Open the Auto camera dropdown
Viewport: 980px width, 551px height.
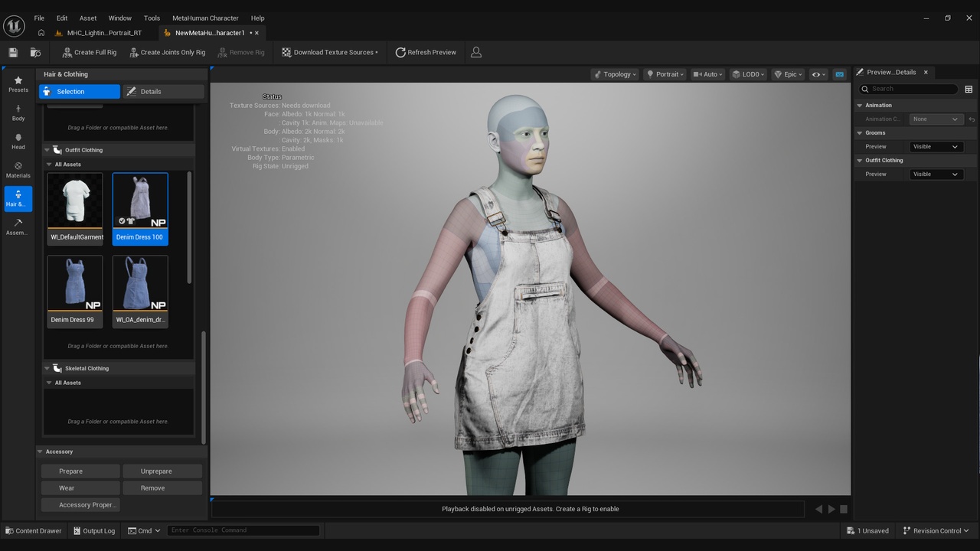(x=708, y=74)
